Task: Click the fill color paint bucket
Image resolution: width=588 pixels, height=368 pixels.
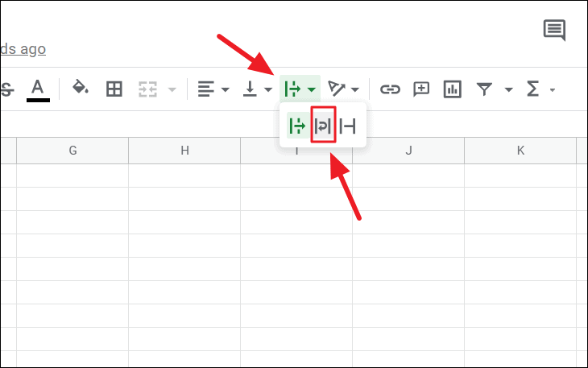Action: [81, 89]
